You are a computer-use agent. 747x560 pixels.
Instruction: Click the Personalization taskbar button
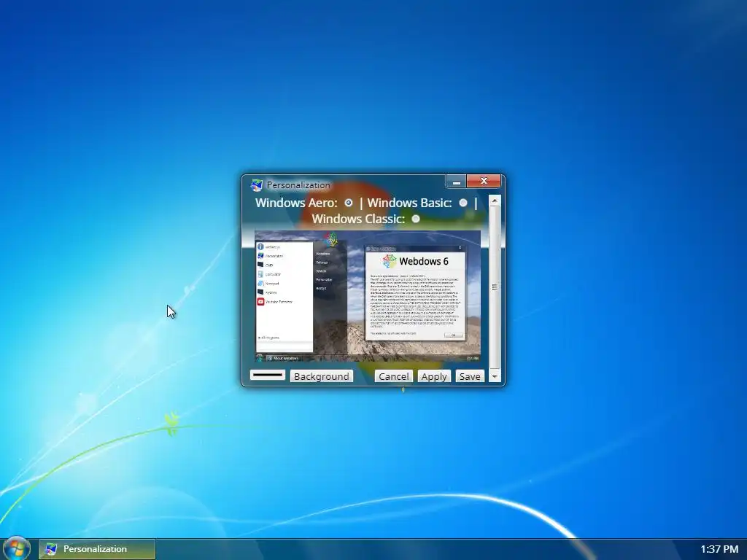pos(97,549)
